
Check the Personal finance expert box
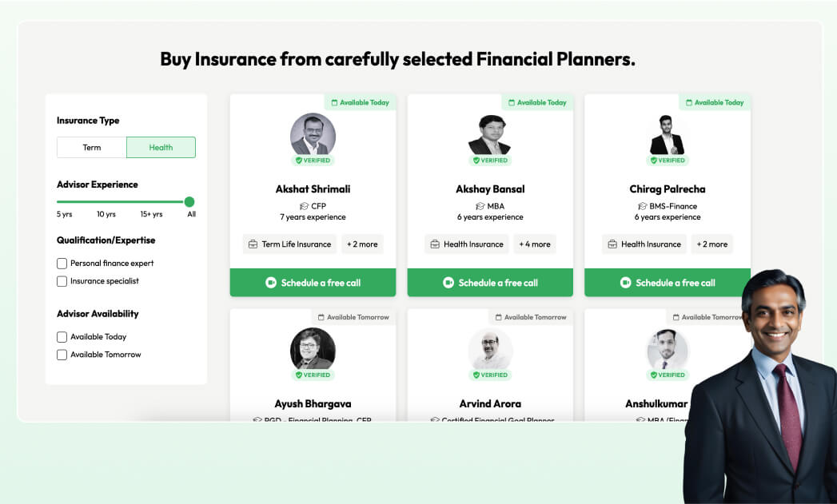(62, 264)
